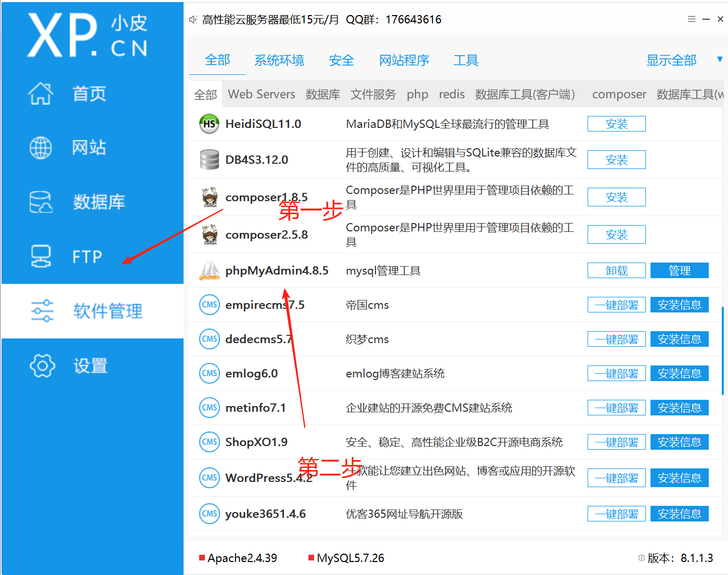Viewport: 728px width, 575px height.
Task: Select the 全部 sub-category tab
Action: [205, 95]
